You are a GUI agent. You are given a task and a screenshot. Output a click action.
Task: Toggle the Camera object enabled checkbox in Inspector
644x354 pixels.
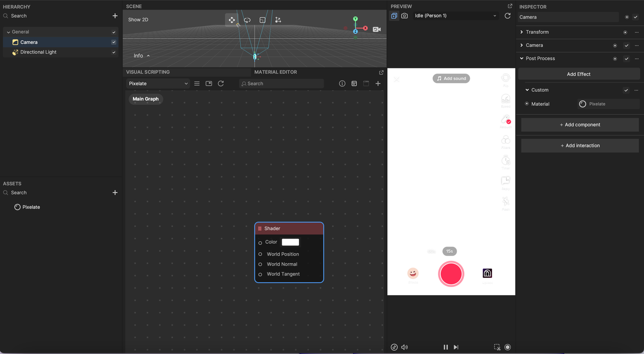tap(635, 17)
